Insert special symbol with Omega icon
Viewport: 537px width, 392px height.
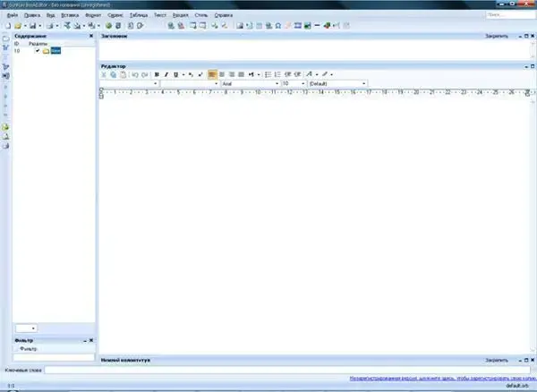click(277, 26)
